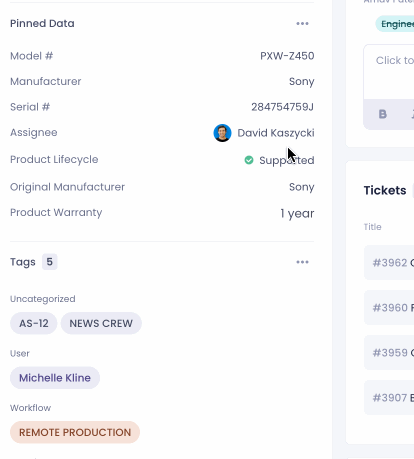This screenshot has width=414, height=459.
Task: Toggle bold formatting in the comment editor
Action: (383, 114)
